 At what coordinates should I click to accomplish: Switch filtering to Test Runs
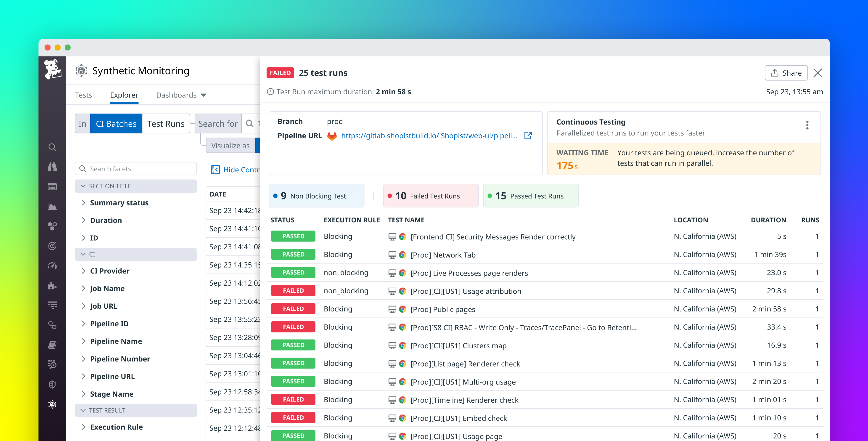coord(166,123)
